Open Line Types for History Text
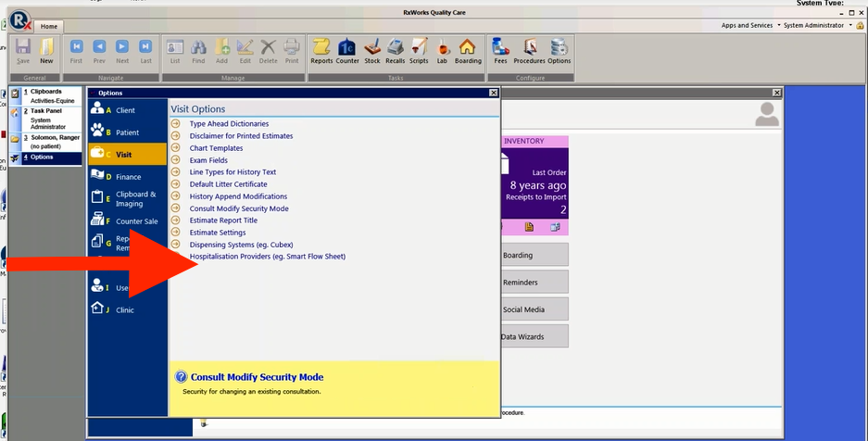The width and height of the screenshot is (868, 441). (233, 172)
